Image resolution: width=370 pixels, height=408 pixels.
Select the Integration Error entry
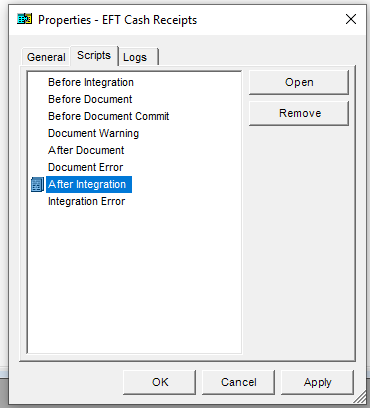pyautogui.click(x=86, y=201)
